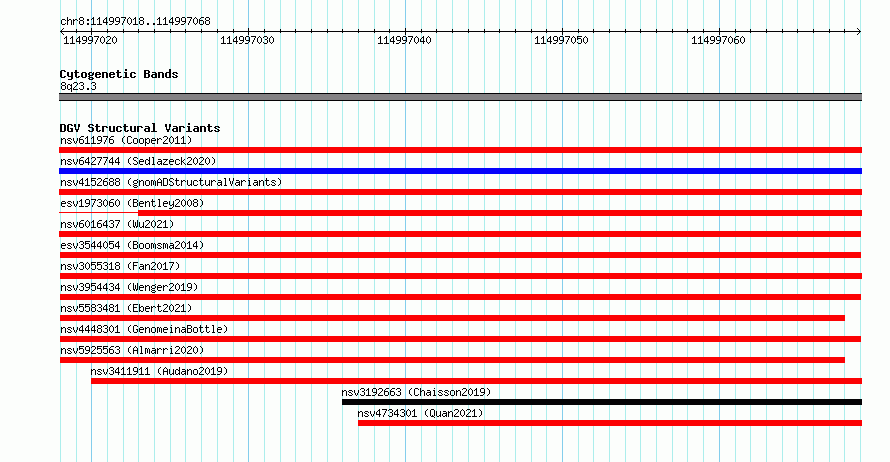The image size is (890, 462).
Task: Click nsv3055318 (Fan2017) variant label
Action: [120, 266]
